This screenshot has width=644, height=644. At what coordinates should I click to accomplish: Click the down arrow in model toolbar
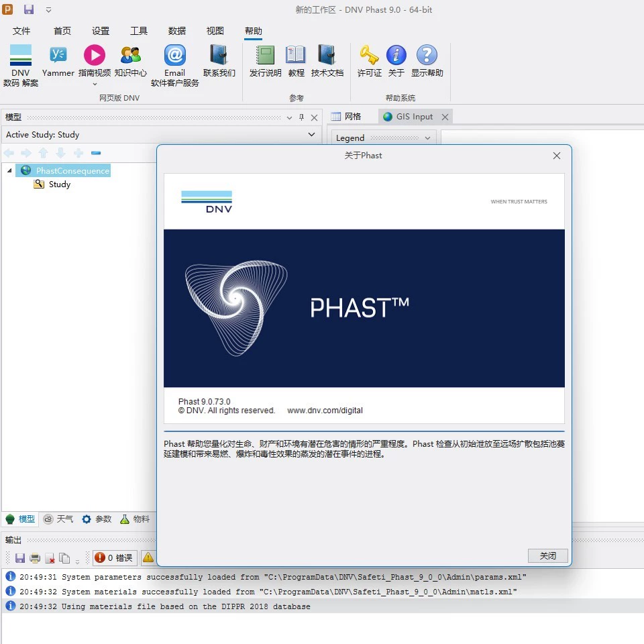click(x=61, y=153)
